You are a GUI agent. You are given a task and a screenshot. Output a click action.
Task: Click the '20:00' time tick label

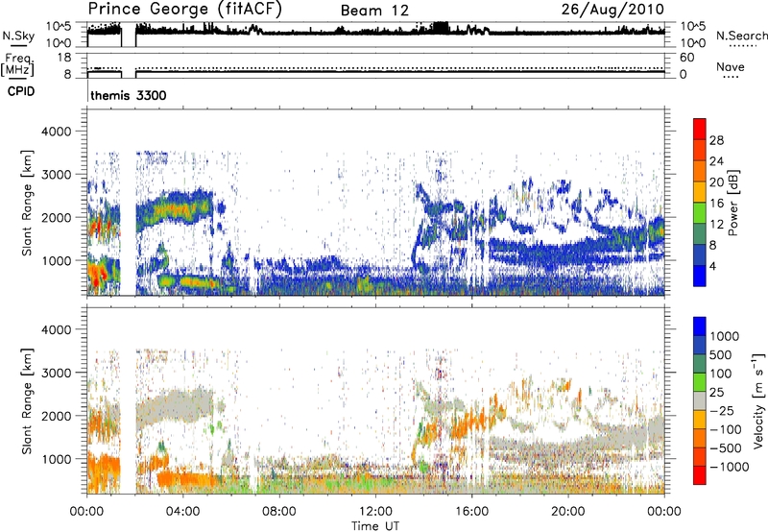(568, 512)
